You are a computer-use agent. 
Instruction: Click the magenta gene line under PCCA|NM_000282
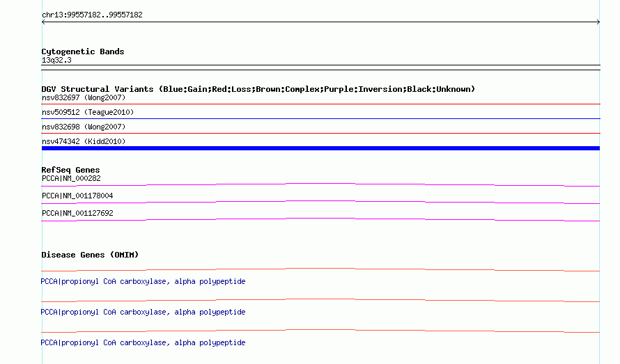(320, 184)
